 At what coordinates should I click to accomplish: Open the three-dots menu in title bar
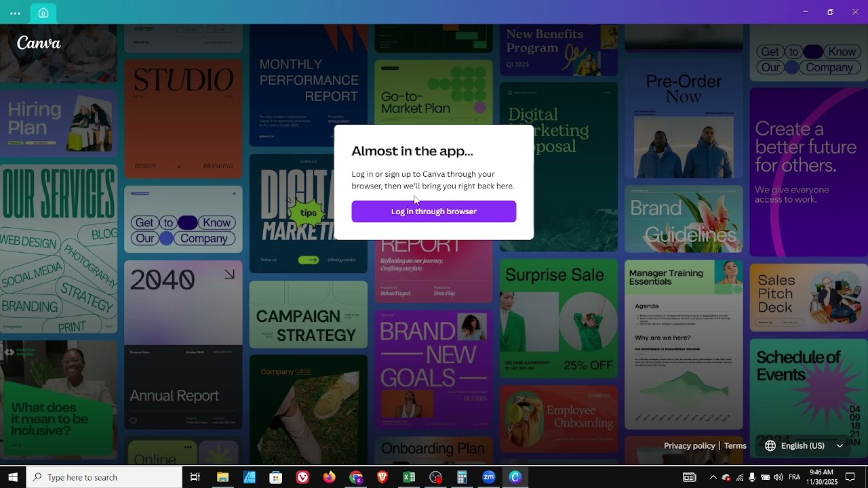(x=15, y=13)
